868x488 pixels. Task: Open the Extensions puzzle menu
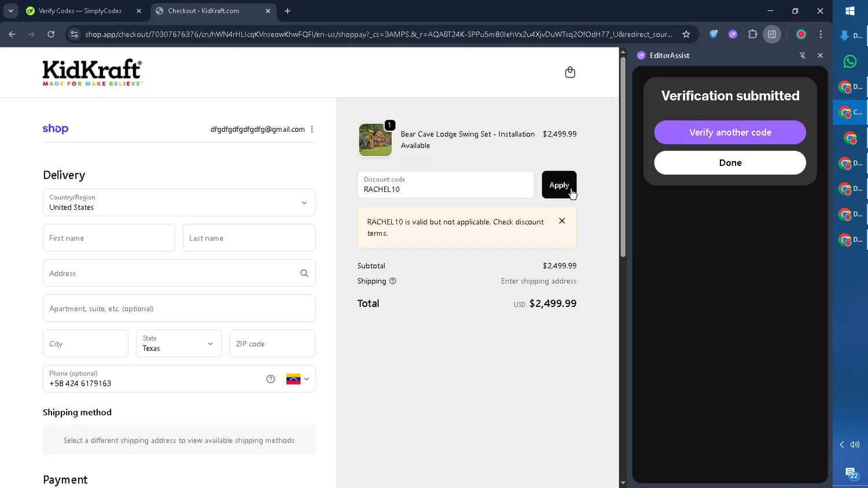(752, 34)
